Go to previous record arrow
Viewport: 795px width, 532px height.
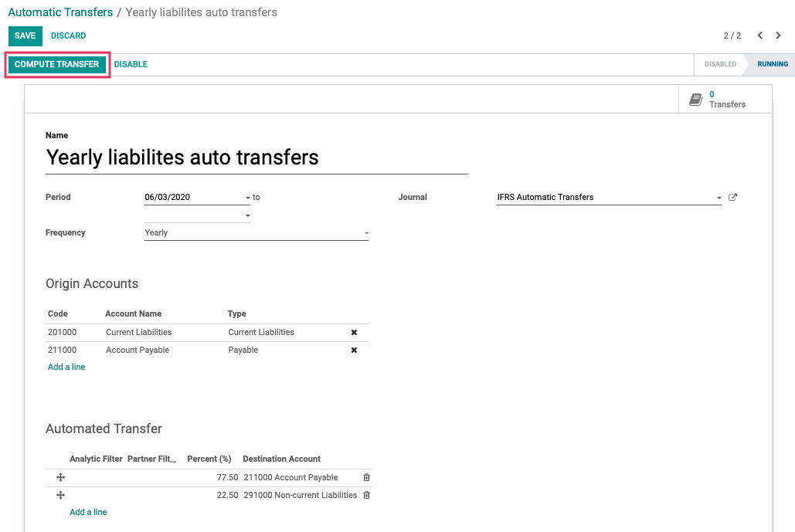coord(759,36)
